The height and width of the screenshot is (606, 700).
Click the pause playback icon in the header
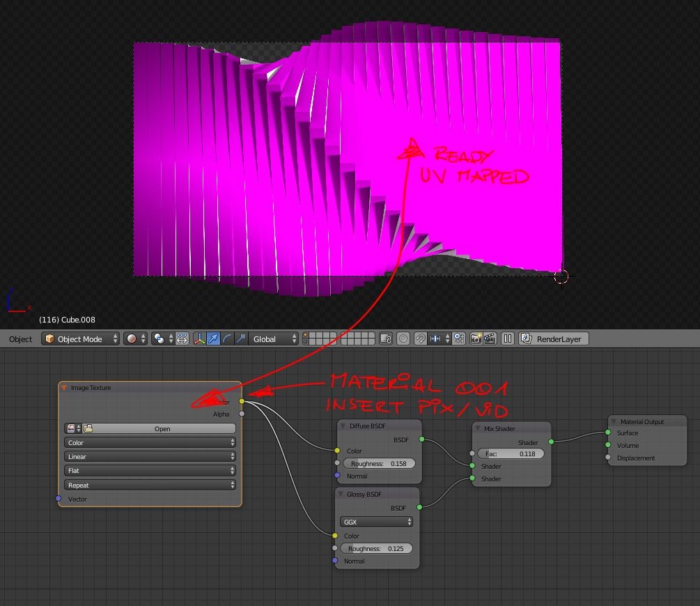[508, 339]
